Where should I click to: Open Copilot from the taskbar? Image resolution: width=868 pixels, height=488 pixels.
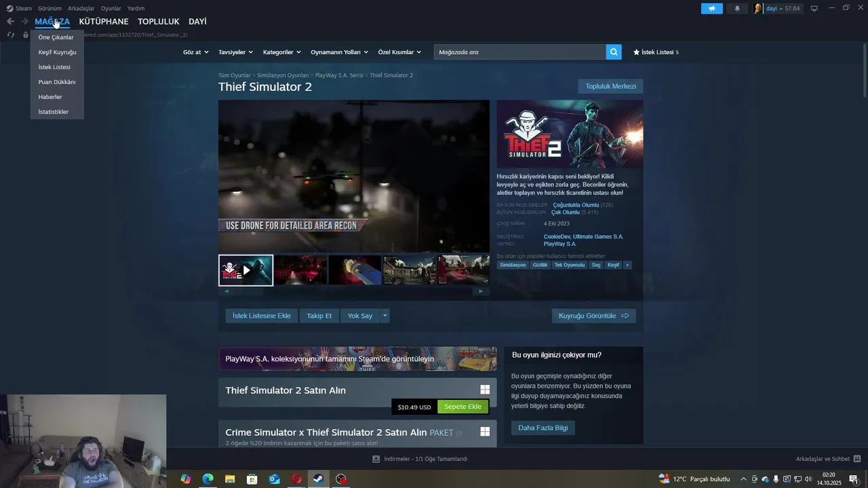click(186, 479)
